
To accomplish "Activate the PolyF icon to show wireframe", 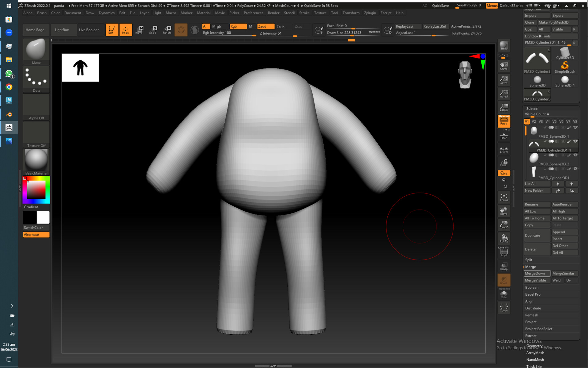I will pos(504,251).
